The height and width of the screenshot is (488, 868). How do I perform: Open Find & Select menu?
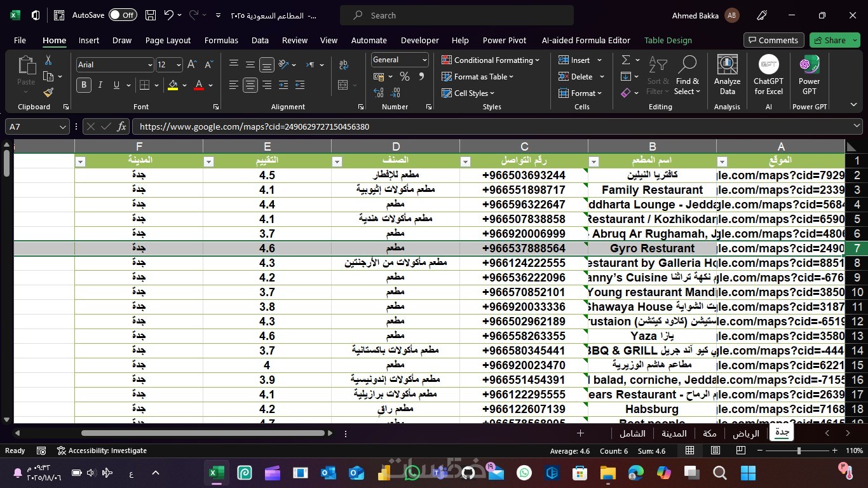tap(688, 75)
